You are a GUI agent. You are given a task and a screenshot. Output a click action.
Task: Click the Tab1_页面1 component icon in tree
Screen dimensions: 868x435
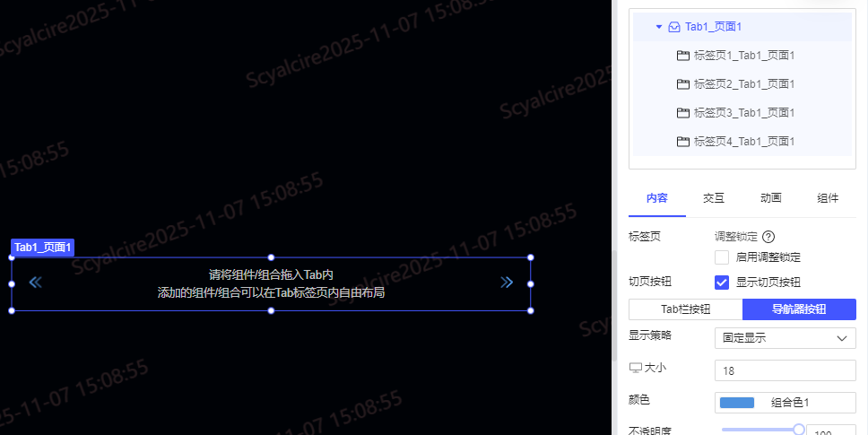coord(674,27)
